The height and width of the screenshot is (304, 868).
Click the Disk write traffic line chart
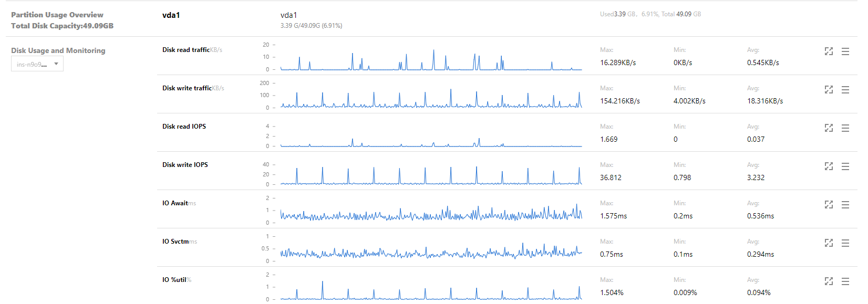click(431, 98)
